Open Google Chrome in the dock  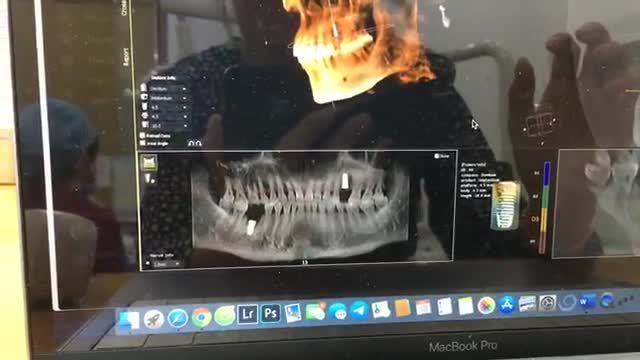(201, 317)
